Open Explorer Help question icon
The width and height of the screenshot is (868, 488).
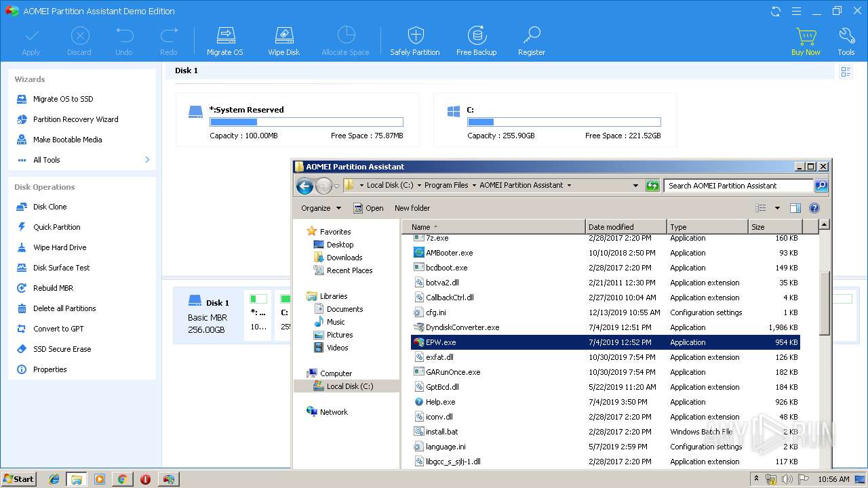814,208
